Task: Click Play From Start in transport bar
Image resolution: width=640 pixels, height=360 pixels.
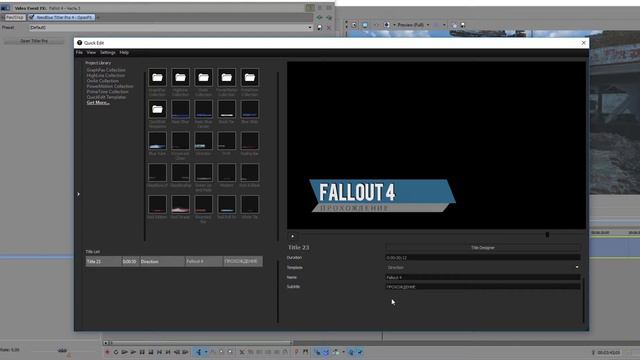Action: tap(124, 352)
